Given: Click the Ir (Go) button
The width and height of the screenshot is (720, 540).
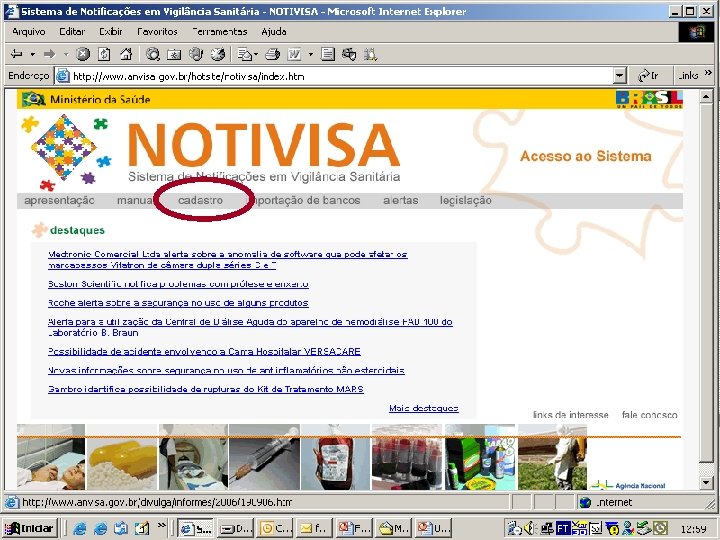Looking at the screenshot, I should click(x=648, y=75).
